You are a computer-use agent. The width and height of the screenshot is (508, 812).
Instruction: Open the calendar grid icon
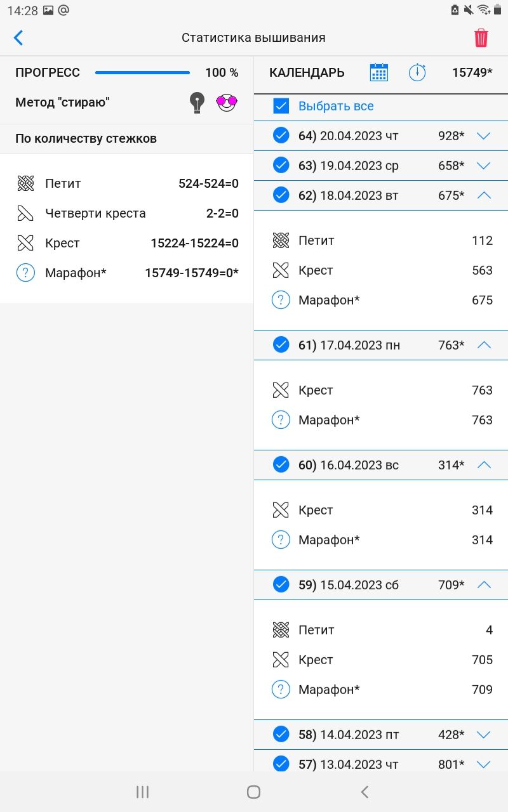tap(379, 72)
